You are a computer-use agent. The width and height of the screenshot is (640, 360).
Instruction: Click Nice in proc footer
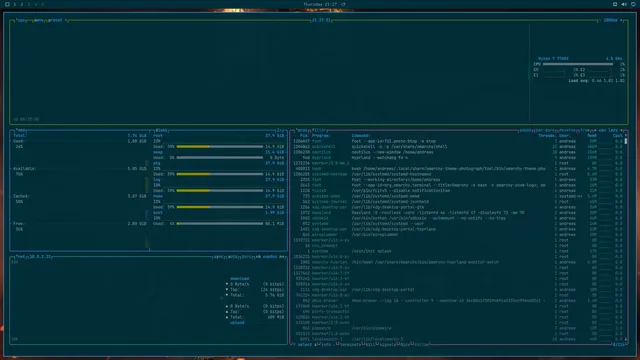(x=404, y=344)
